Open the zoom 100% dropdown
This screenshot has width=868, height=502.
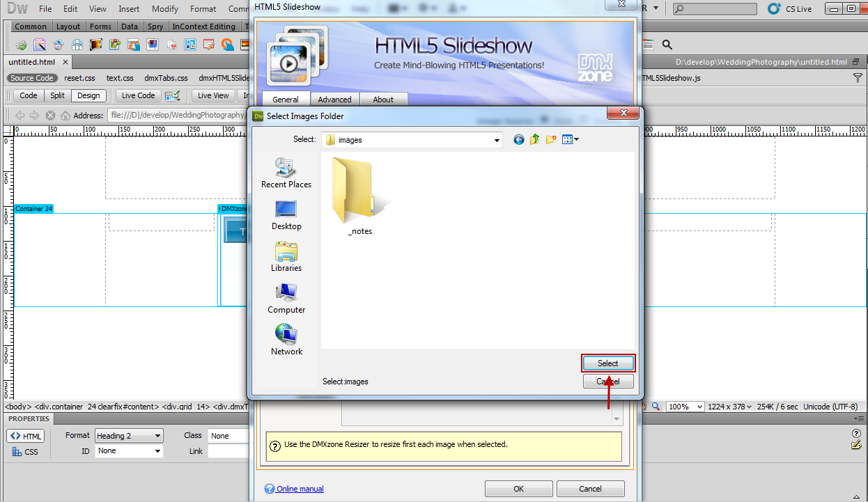(685, 407)
